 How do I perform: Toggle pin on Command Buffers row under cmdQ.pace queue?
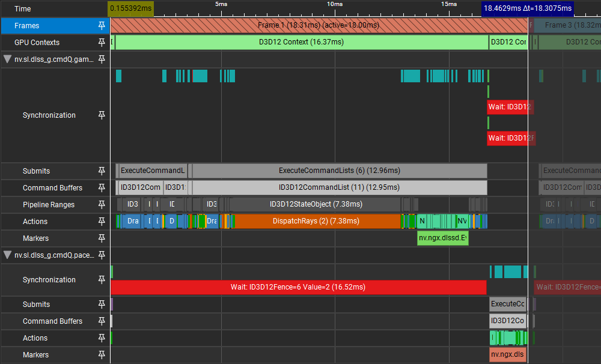[102, 321]
